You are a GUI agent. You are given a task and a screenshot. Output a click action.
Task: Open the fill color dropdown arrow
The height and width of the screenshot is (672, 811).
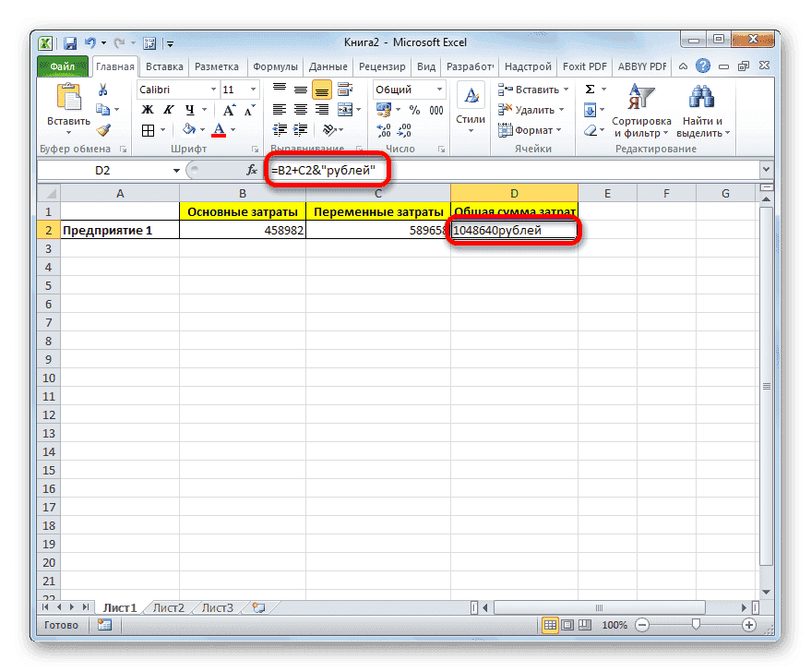pos(200,129)
